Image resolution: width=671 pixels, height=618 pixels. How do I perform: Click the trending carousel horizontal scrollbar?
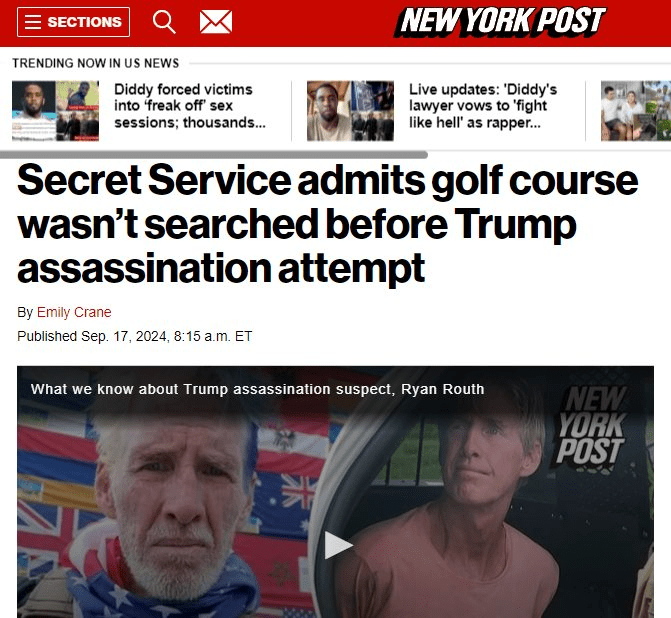214,154
